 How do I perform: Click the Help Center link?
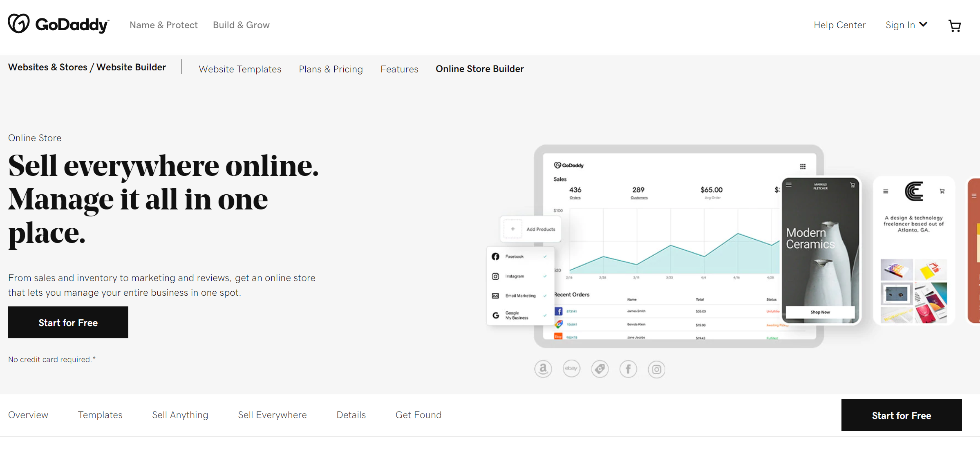[840, 25]
